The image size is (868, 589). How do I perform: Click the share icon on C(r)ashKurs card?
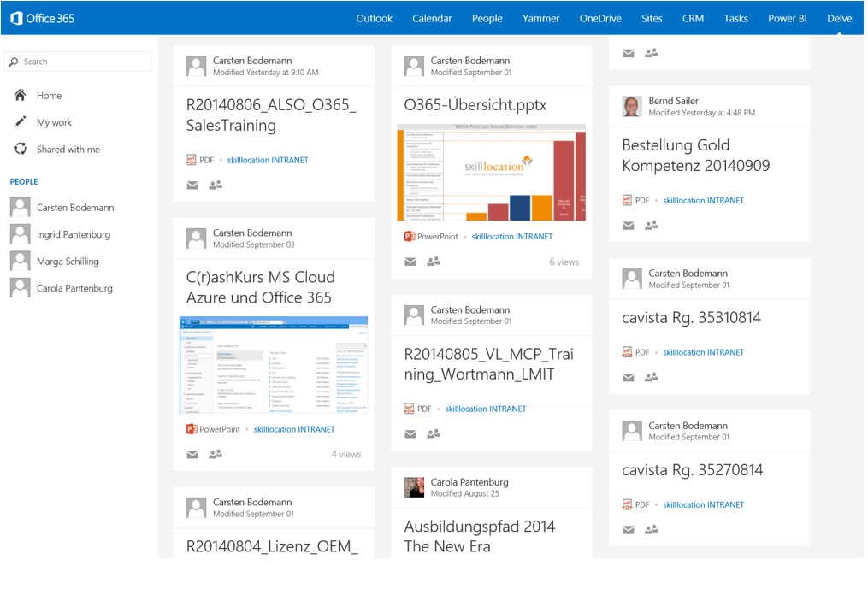216,454
